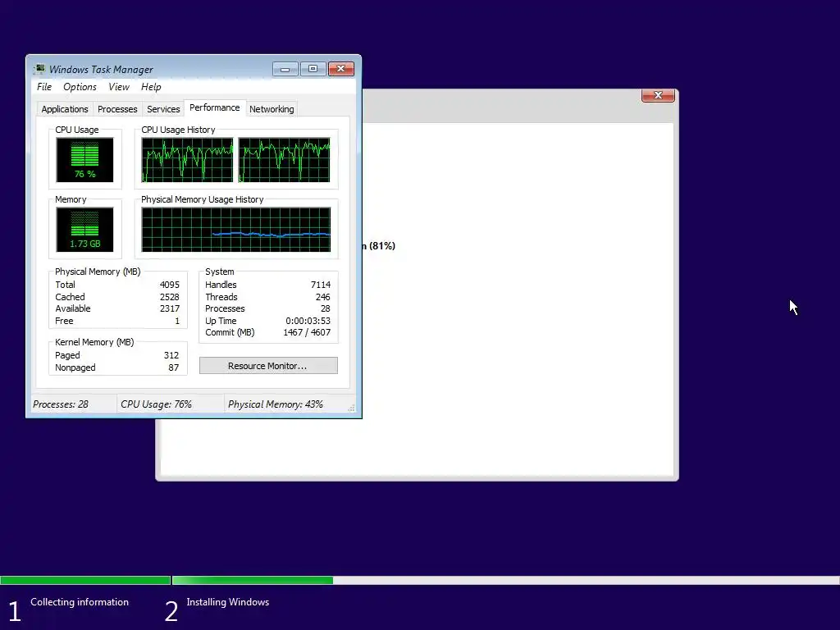Screen dimensions: 840x630
Task: Click status bar Physical Memory: 43%
Action: pyautogui.click(x=276, y=404)
